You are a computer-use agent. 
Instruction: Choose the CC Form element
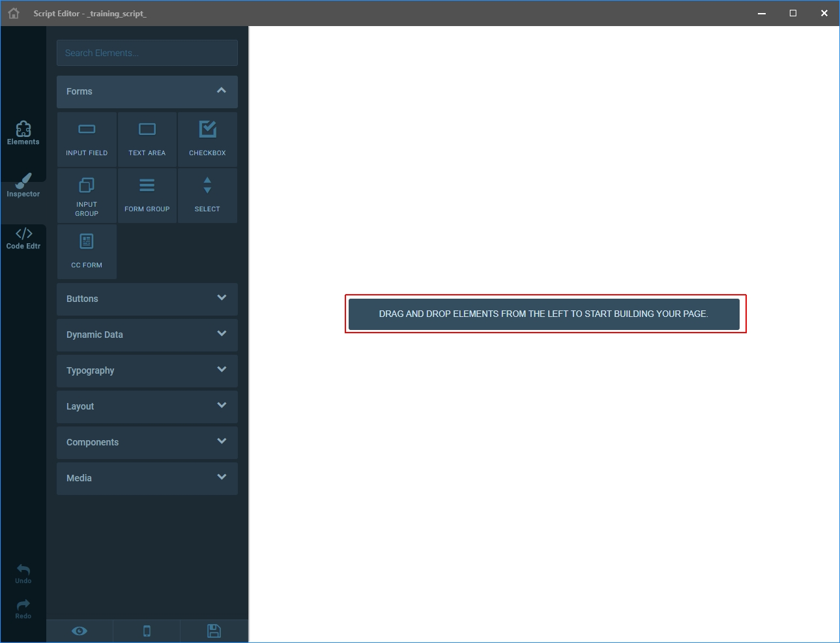[x=87, y=251]
